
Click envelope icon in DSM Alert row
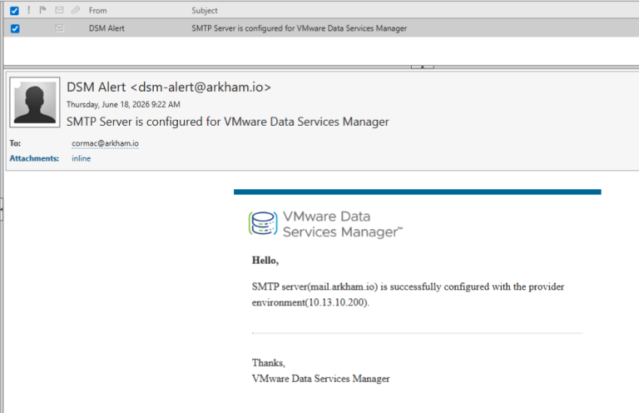(59, 28)
